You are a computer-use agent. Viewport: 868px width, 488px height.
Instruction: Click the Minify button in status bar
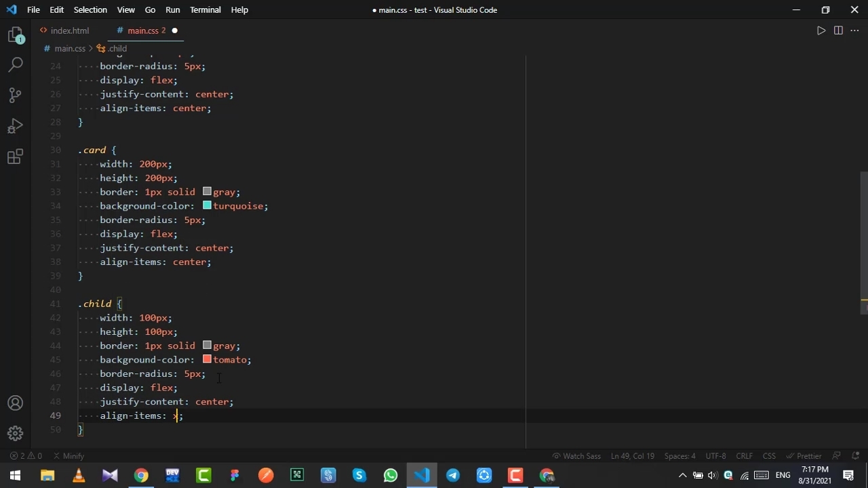coord(68,456)
